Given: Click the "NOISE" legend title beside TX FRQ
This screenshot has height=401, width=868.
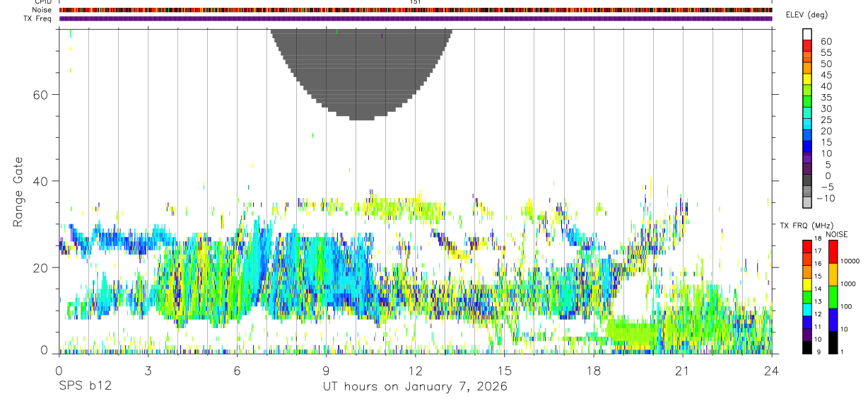Looking at the screenshot, I should [x=837, y=234].
